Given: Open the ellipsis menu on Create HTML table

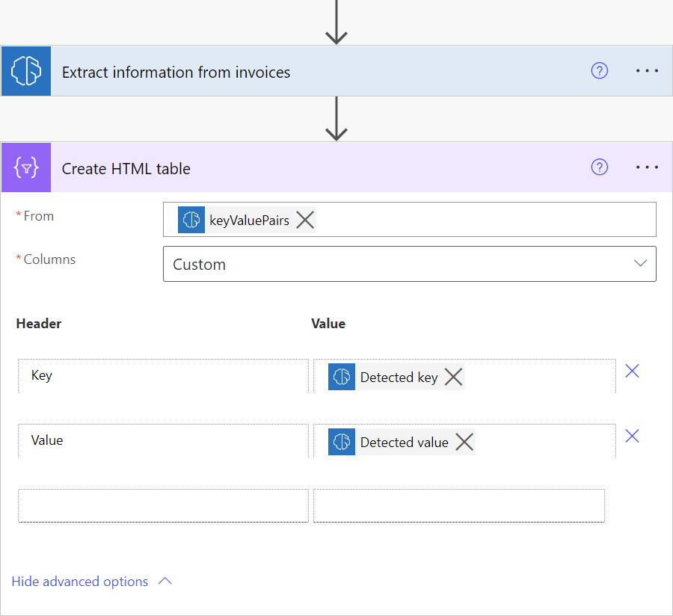Looking at the screenshot, I should tap(646, 167).
